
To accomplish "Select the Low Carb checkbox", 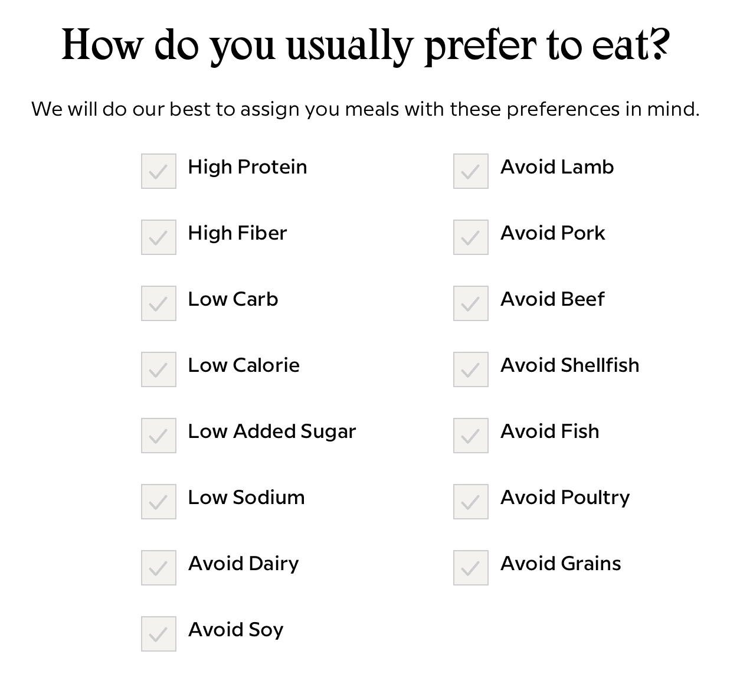I will coord(159,303).
